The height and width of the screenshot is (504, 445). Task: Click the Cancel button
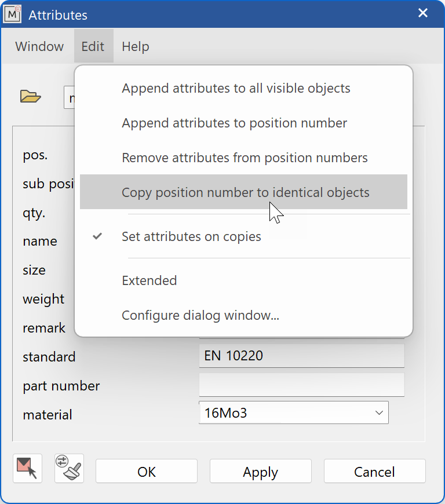tap(374, 471)
